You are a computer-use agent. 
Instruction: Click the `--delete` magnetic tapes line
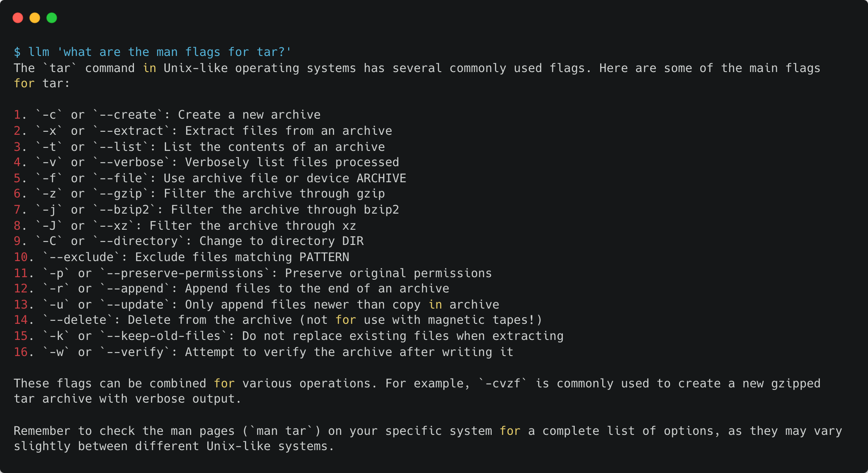click(x=278, y=320)
